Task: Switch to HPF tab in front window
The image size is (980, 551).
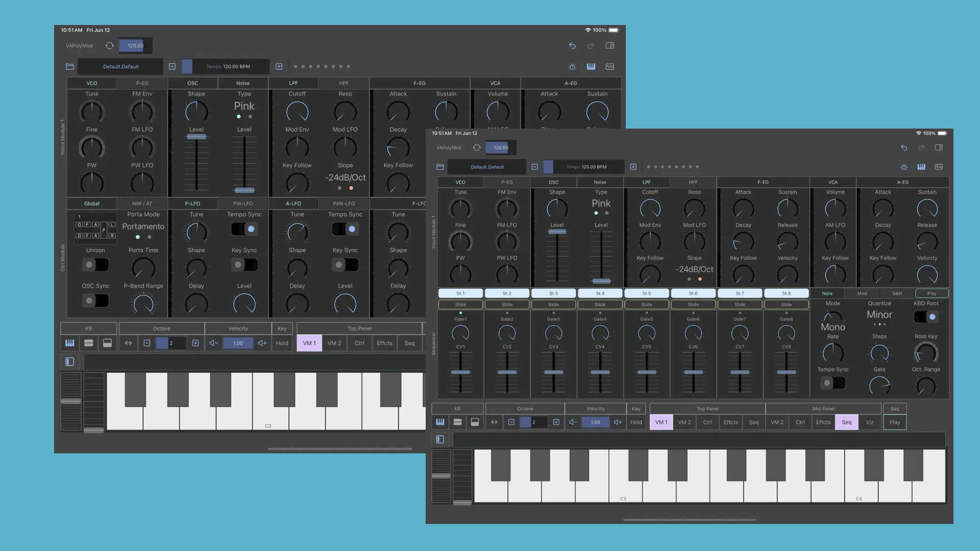Action: (x=693, y=182)
